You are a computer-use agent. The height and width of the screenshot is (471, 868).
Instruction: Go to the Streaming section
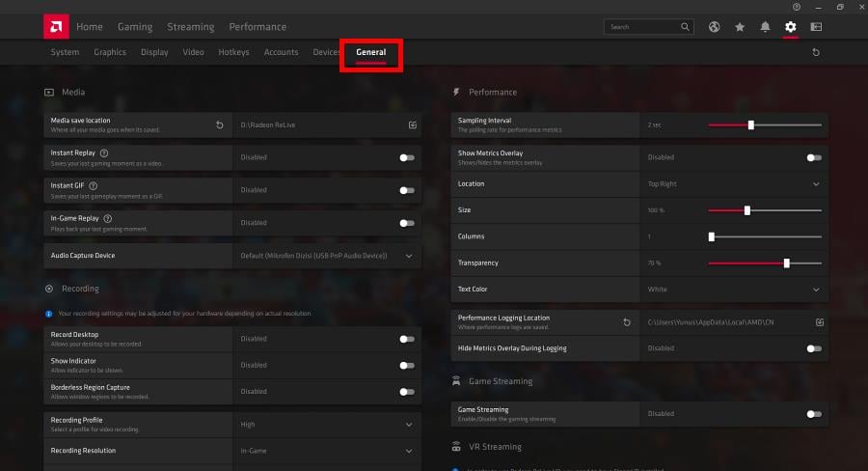tap(191, 27)
